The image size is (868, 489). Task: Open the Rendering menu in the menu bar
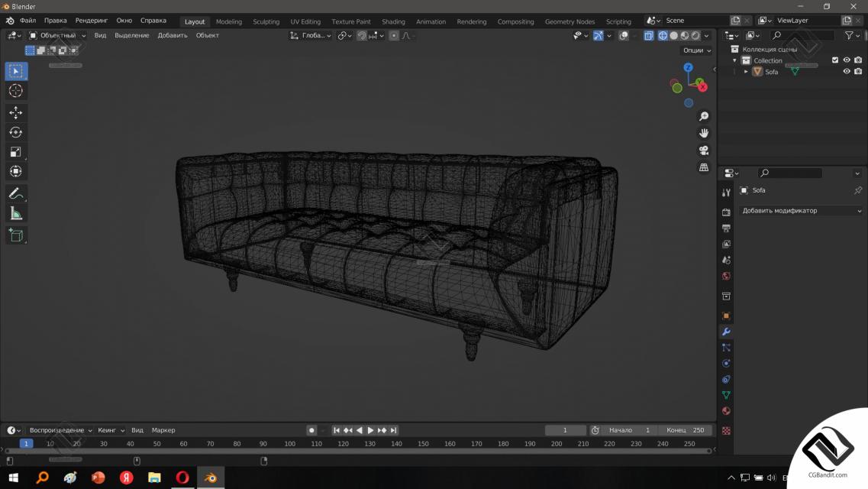point(92,21)
